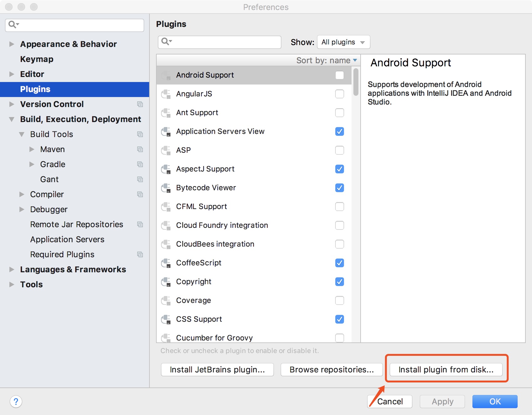Click the AngularJS plugin icon

point(166,94)
